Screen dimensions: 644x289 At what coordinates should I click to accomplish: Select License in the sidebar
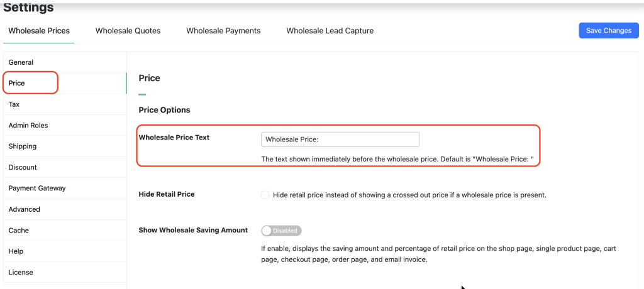[21, 273]
